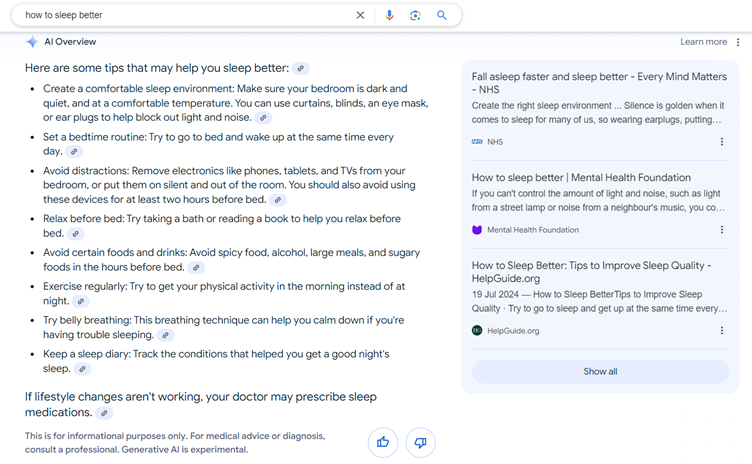Viewport: 752px width, 464px height.
Task: Click source link icon after sleep medications sentence
Action: [x=104, y=413]
